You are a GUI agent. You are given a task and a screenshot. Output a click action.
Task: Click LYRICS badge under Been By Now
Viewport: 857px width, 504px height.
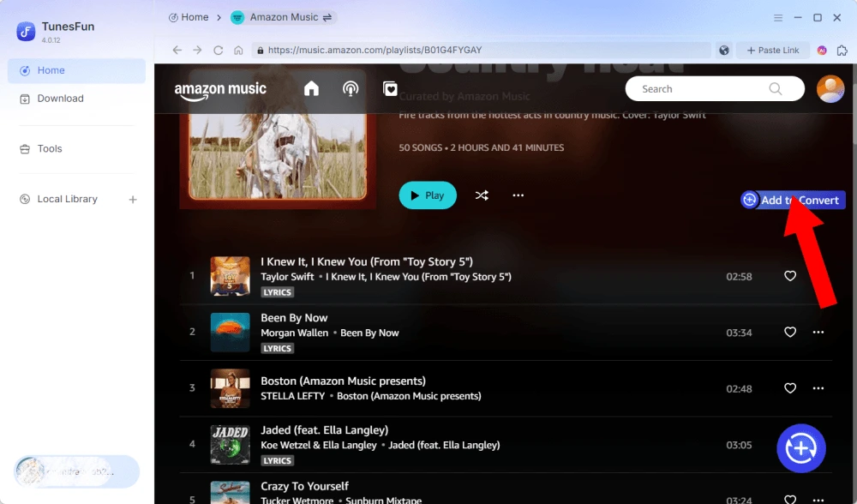click(277, 349)
